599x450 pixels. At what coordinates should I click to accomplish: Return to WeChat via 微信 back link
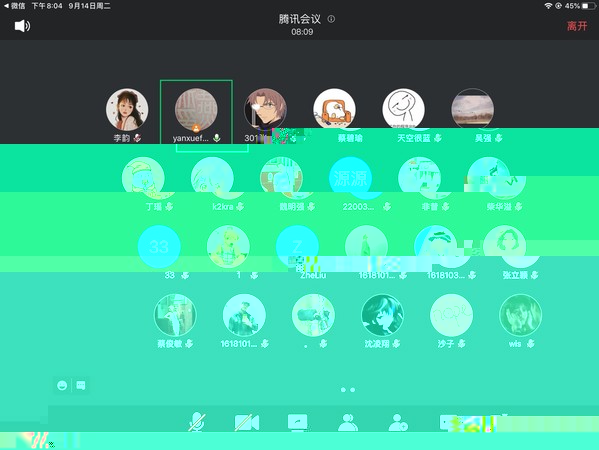click(x=15, y=6)
